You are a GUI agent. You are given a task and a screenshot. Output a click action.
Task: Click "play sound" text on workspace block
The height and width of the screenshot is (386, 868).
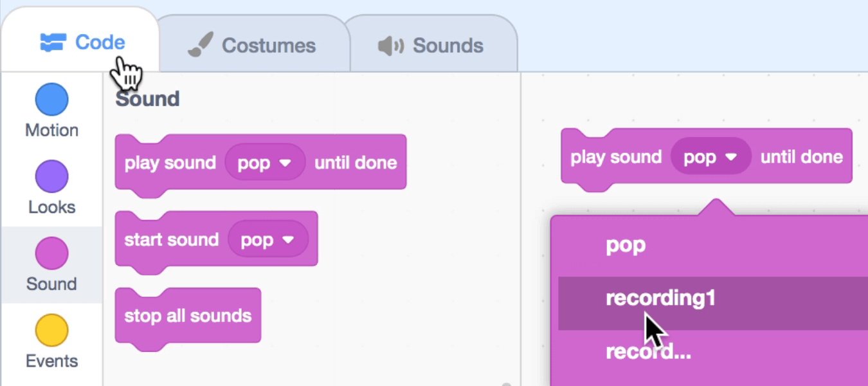pyautogui.click(x=616, y=157)
